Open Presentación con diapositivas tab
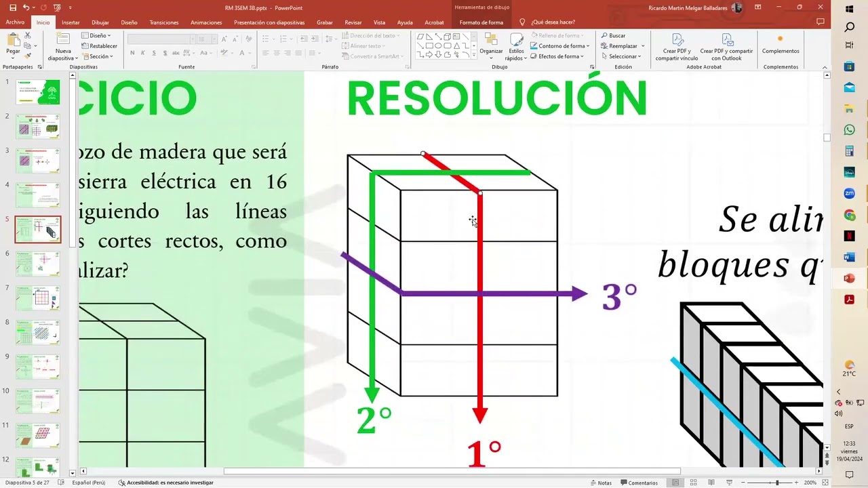 click(269, 22)
